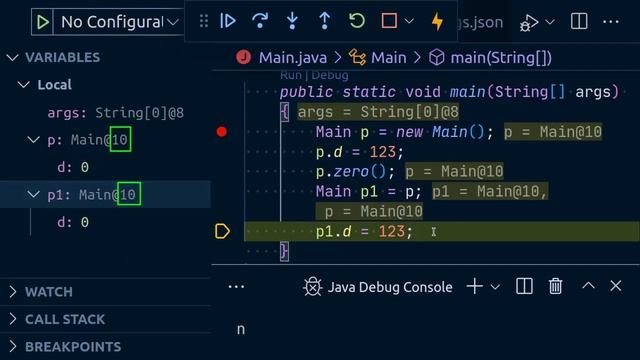Click inline hint p = Main@10 on the new Main() line
Viewport: 640px width, 360px height.
(553, 132)
